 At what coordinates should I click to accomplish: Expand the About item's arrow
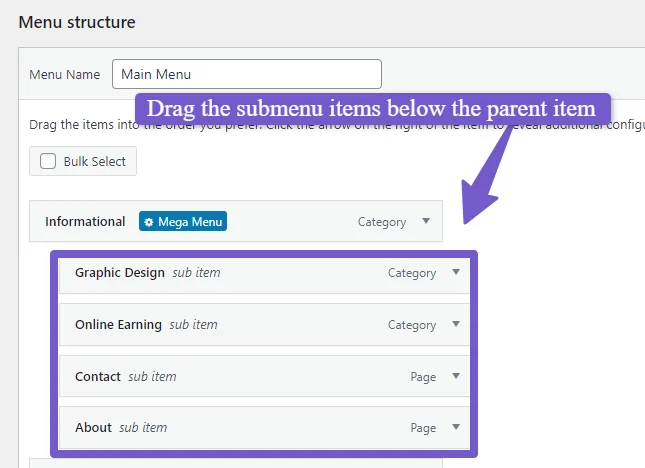[x=456, y=427]
